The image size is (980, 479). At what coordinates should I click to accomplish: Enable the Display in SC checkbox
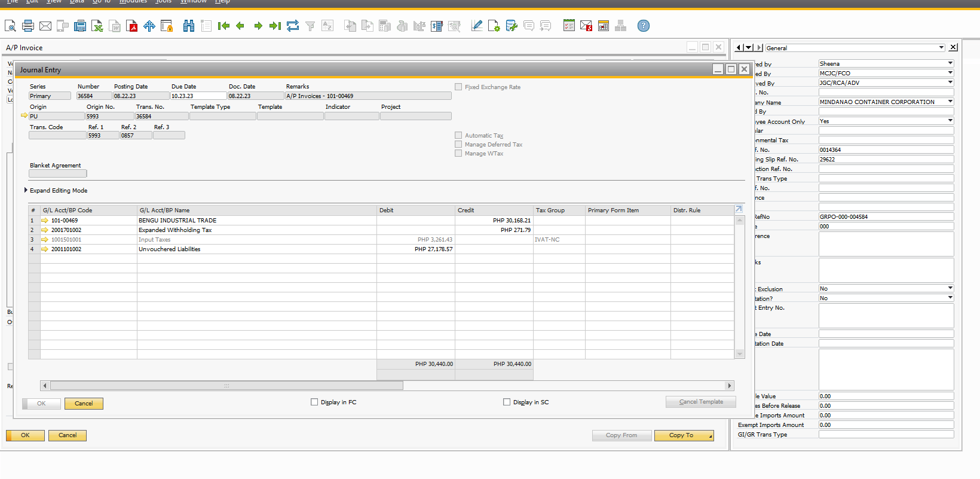tap(507, 402)
